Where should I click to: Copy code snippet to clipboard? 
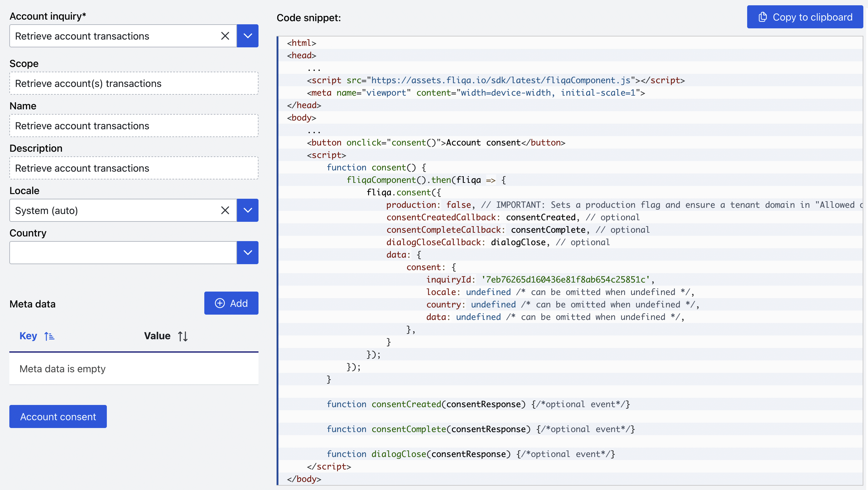805,17
